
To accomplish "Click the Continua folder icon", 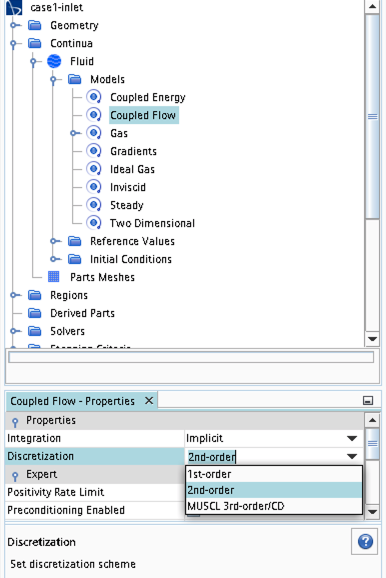I will [x=35, y=43].
